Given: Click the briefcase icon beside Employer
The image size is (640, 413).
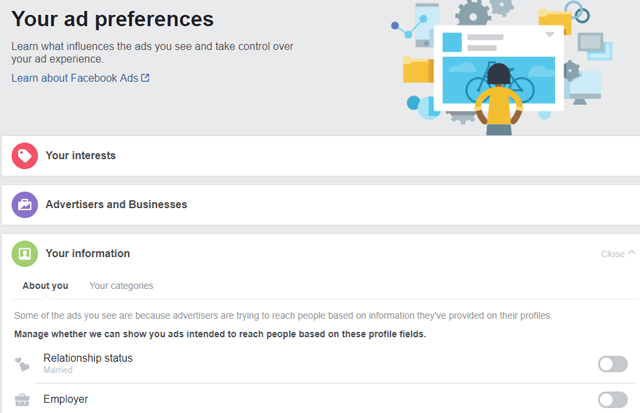Looking at the screenshot, I should tap(22, 400).
